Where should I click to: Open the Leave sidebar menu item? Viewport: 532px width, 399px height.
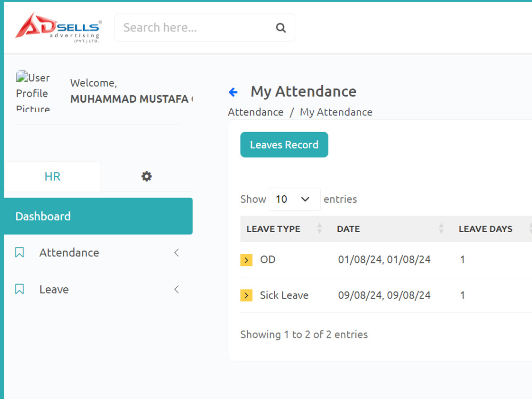98,289
